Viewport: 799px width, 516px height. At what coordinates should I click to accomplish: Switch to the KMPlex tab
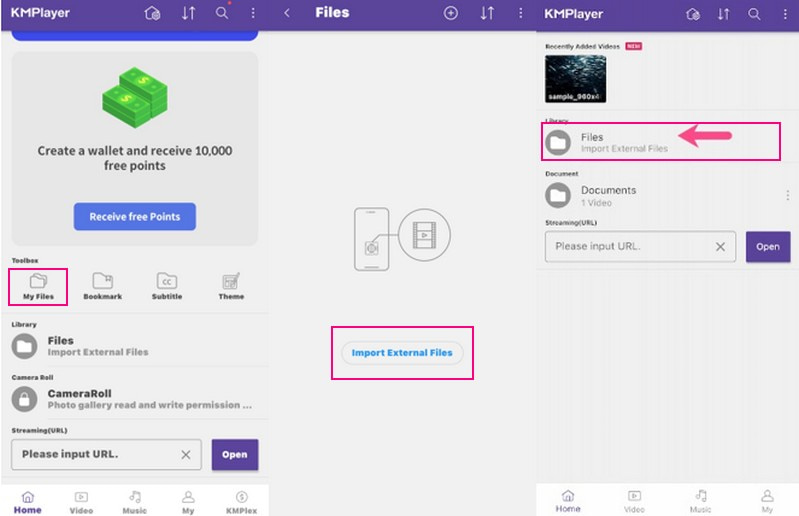point(241,501)
